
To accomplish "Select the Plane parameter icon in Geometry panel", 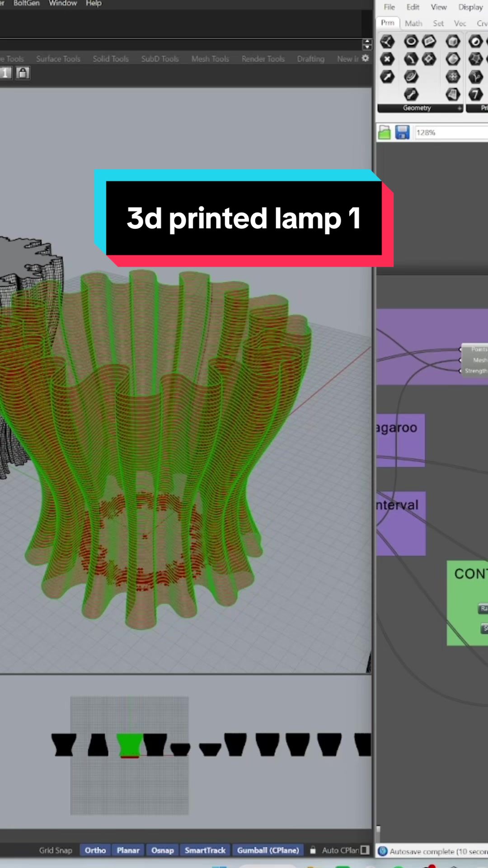I will click(387, 42).
